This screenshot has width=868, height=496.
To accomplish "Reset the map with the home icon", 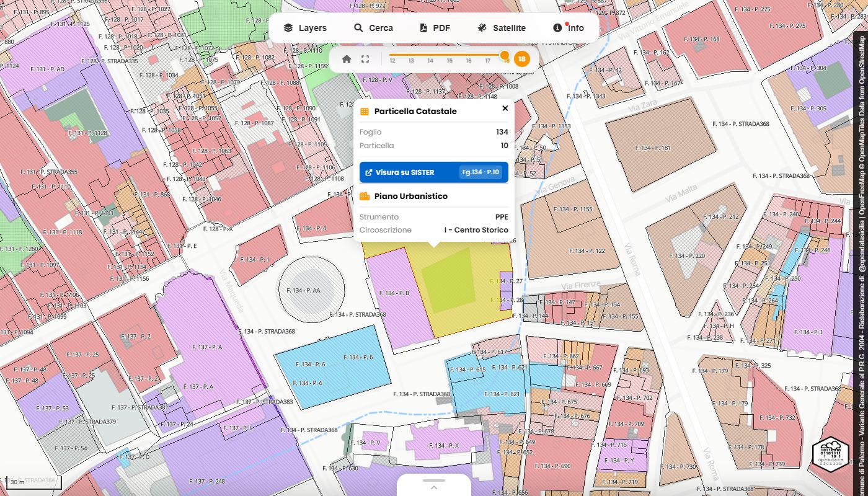I will point(347,60).
